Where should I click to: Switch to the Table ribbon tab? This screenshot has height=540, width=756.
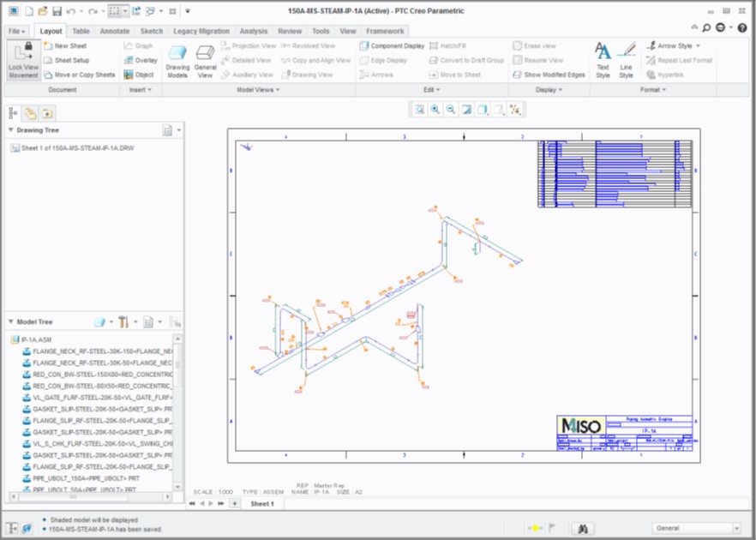[81, 31]
